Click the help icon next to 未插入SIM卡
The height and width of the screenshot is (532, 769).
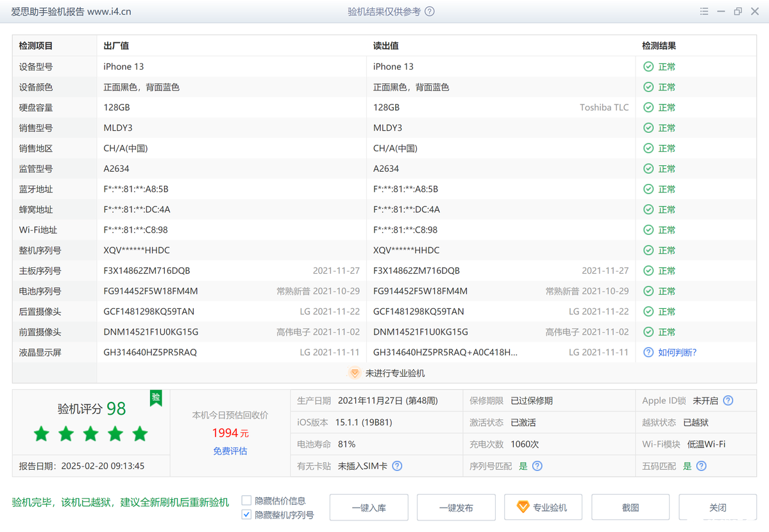(x=397, y=466)
